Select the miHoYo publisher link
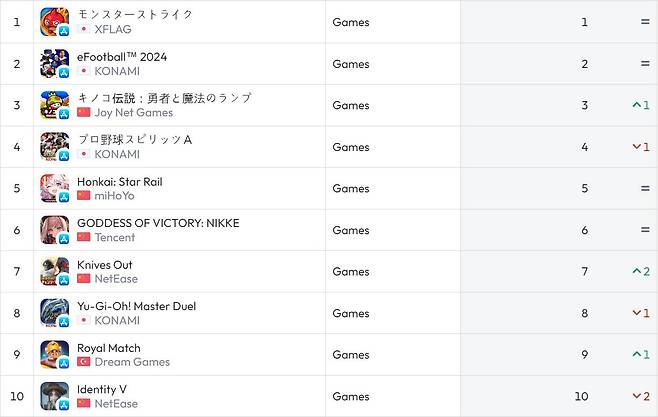The height and width of the screenshot is (417, 658). 114,196
